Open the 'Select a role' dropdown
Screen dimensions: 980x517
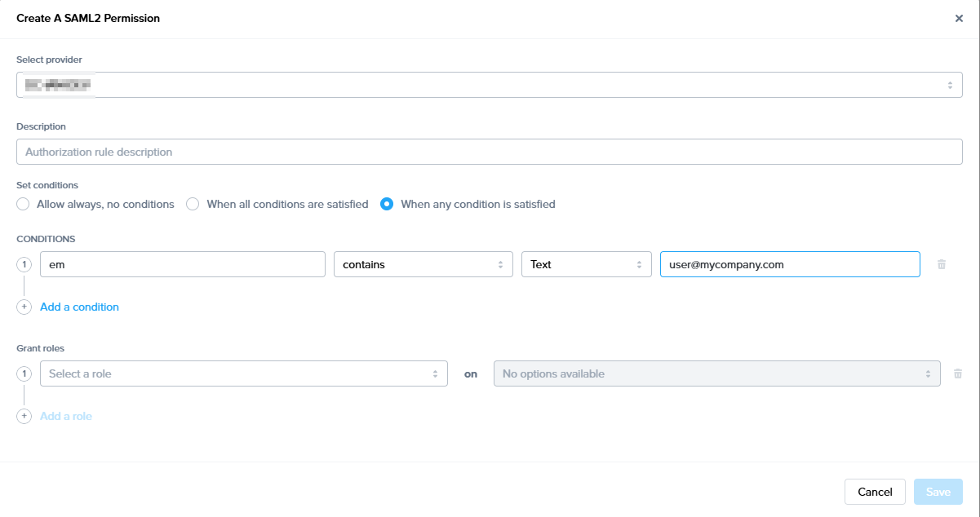(x=243, y=373)
